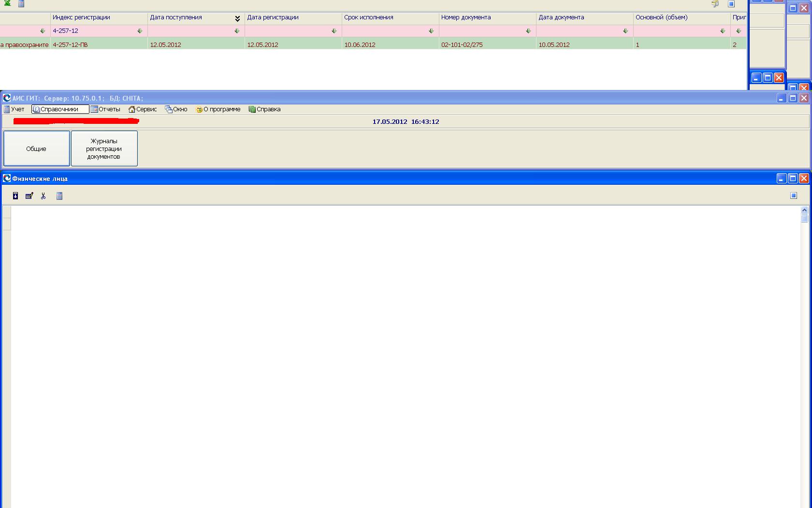Open the Справочники menu
812x508 pixels.
tap(60, 109)
